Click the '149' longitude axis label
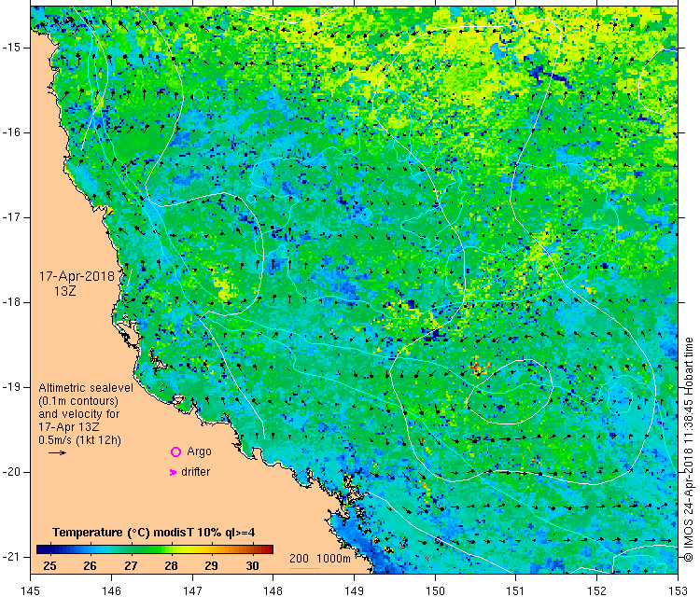 (354, 590)
